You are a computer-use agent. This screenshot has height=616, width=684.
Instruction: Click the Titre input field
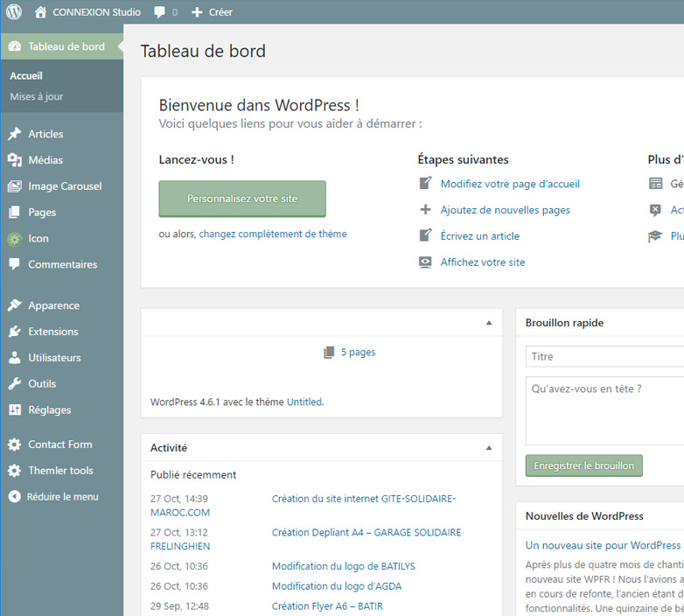point(604,357)
